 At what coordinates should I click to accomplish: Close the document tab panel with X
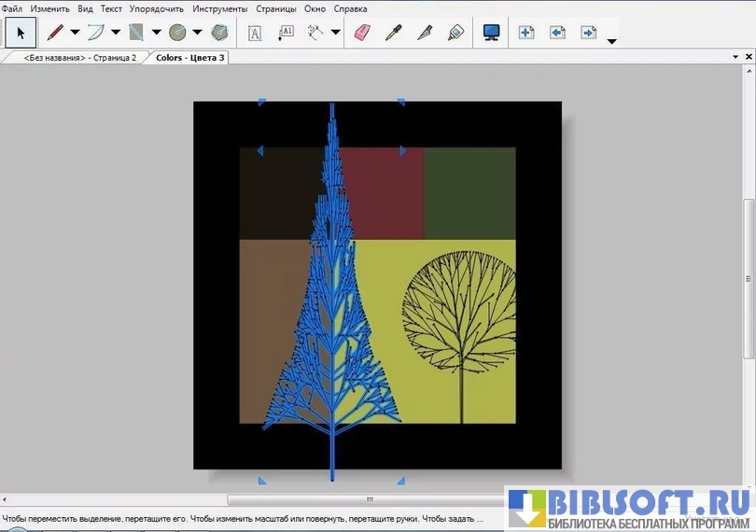click(x=747, y=58)
